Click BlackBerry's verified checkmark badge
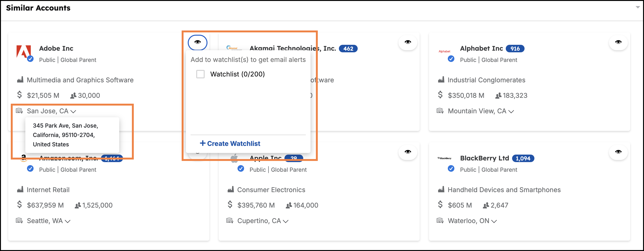644x251 pixels. (x=451, y=168)
